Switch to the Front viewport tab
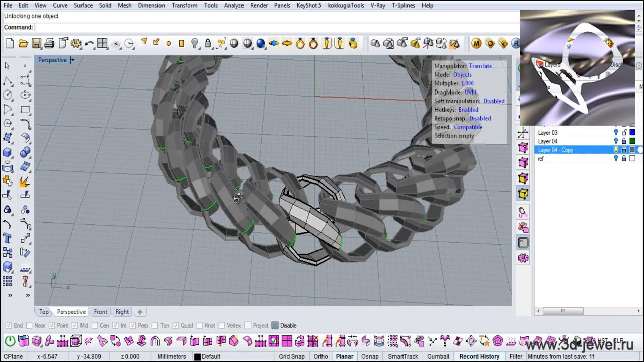The width and height of the screenshot is (644, 362). pyautogui.click(x=101, y=312)
